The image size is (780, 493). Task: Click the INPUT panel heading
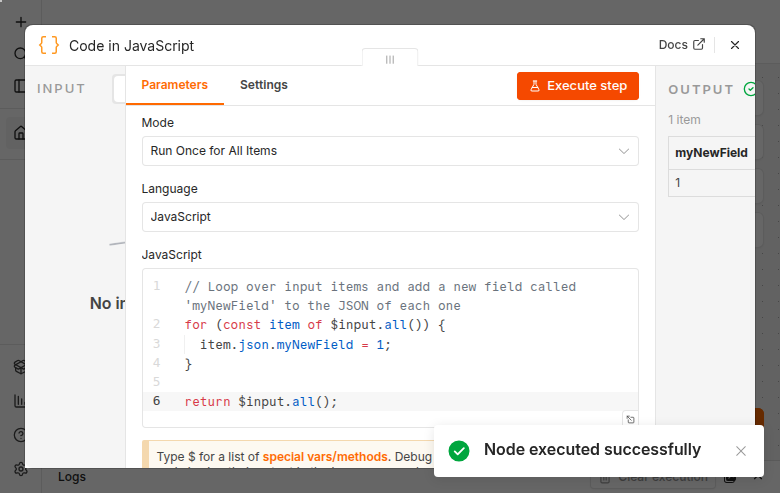click(x=61, y=89)
